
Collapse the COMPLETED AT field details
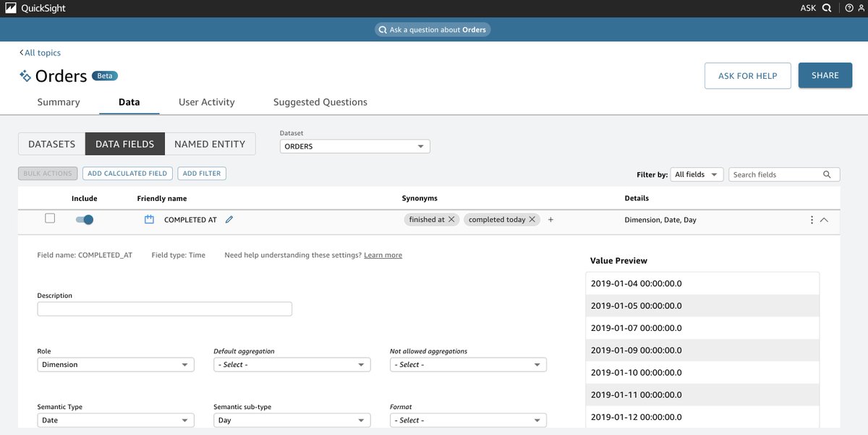(x=824, y=220)
